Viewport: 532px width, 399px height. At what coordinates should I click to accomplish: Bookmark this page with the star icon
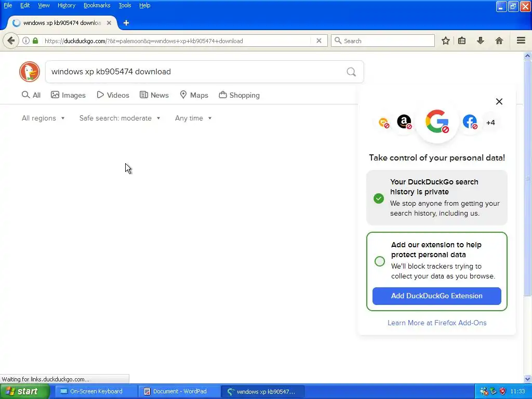tap(445, 41)
